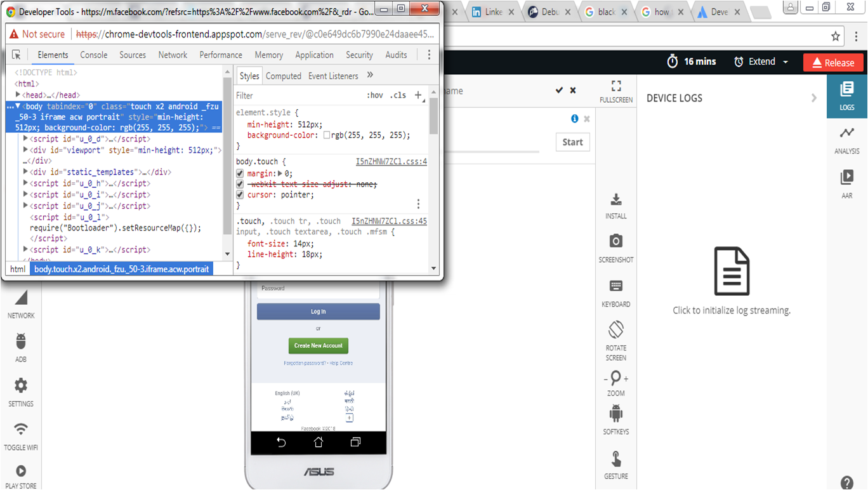Show more style pane tabs
The height and width of the screenshot is (490, 868).
tap(370, 76)
